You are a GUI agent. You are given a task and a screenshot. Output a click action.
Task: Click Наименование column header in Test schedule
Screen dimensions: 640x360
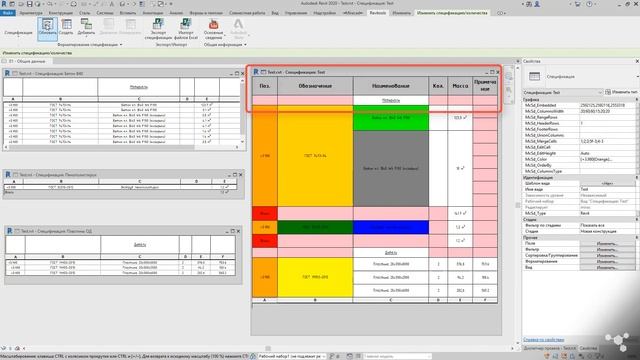pos(391,86)
